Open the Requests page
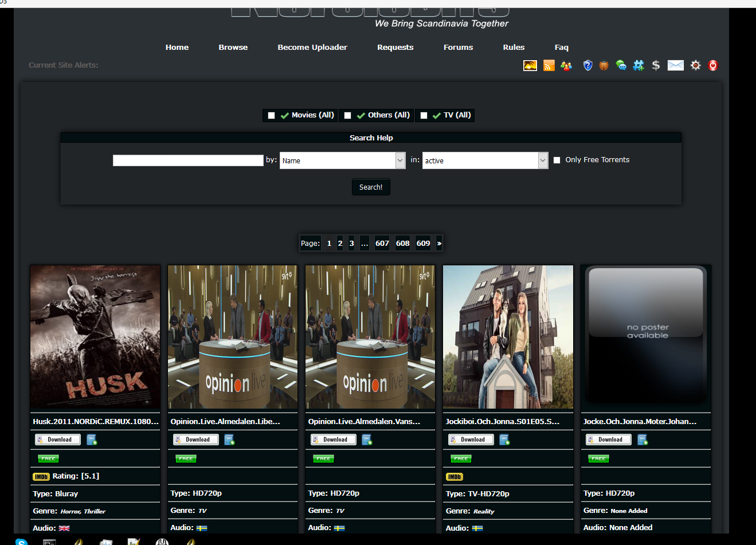 [395, 48]
